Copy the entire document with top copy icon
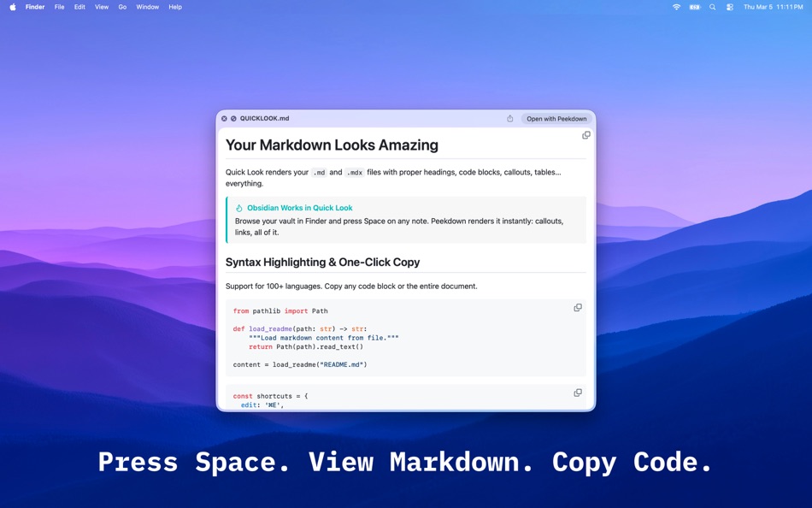The height and width of the screenshot is (508, 812). 586,135
